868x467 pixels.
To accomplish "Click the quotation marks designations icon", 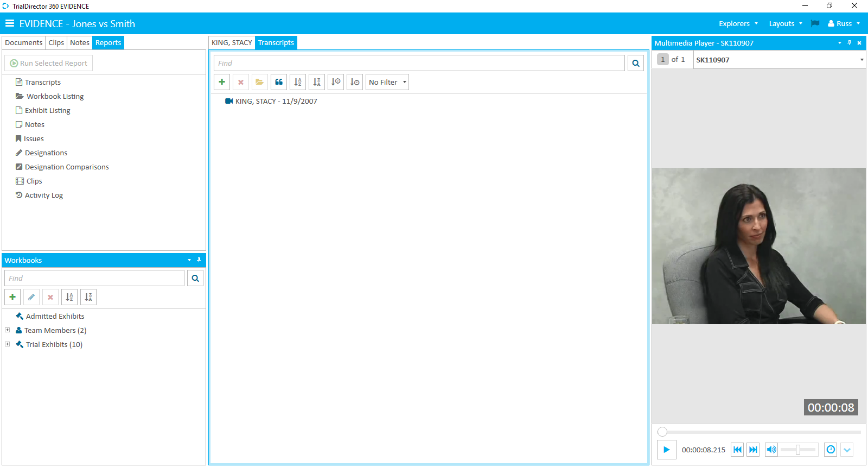I will coord(279,82).
